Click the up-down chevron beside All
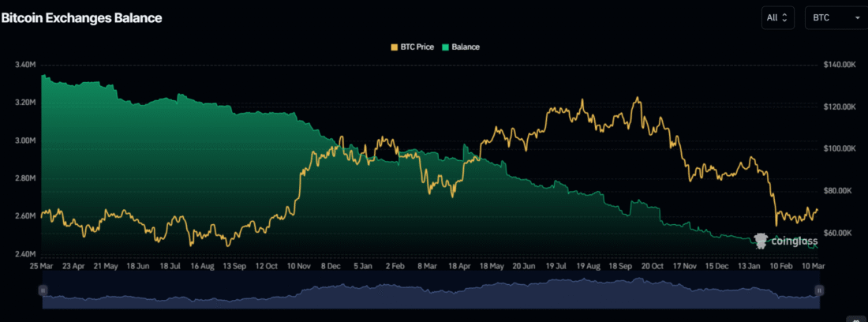 (x=785, y=17)
